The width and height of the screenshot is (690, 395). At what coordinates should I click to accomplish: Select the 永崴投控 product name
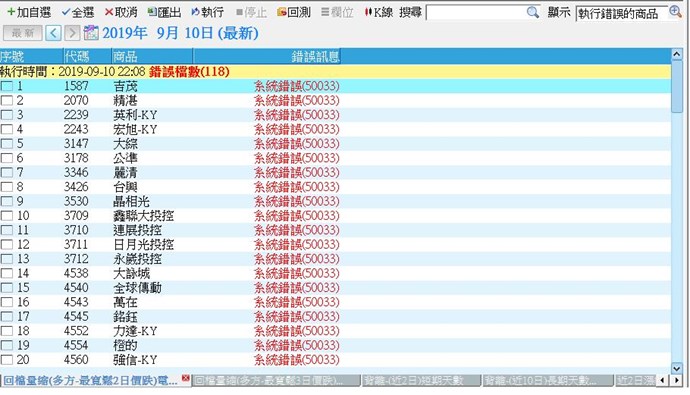pos(137,259)
